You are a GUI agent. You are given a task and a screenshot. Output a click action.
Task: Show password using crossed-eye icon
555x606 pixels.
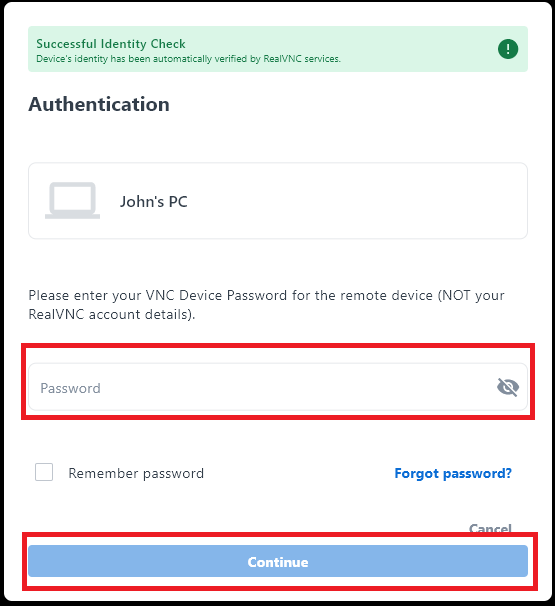tap(508, 387)
